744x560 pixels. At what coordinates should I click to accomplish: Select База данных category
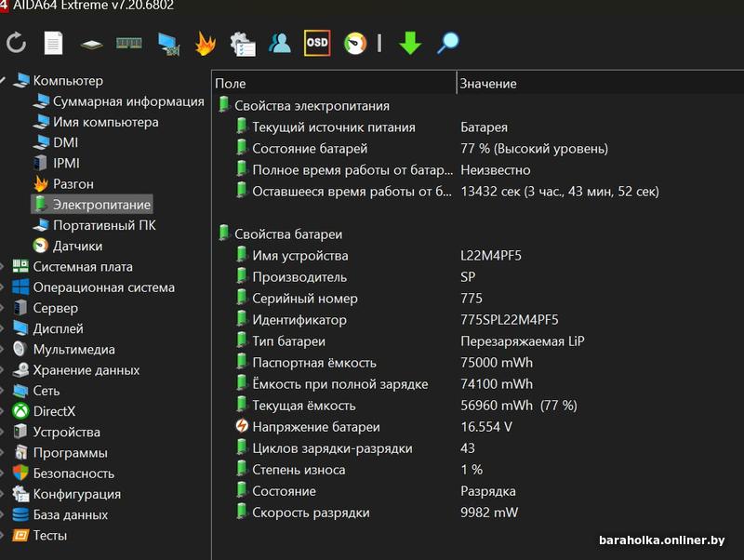click(x=60, y=514)
